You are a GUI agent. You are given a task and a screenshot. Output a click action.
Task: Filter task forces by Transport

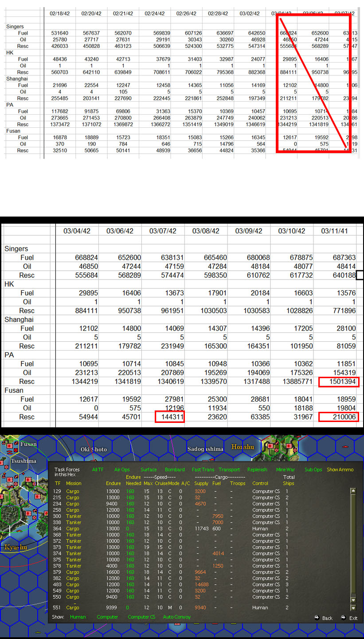tap(229, 469)
